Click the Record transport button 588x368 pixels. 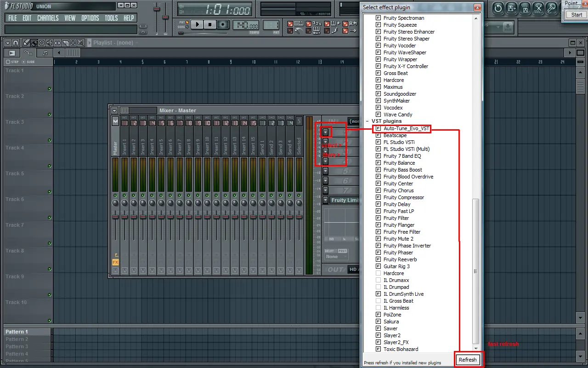[x=223, y=24]
